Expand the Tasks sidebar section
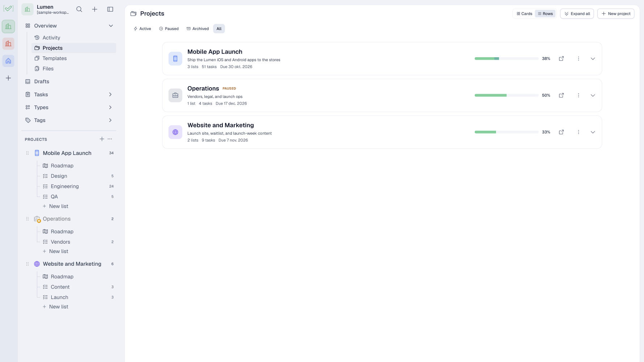Screen dimensions: 644x362 [110, 94]
